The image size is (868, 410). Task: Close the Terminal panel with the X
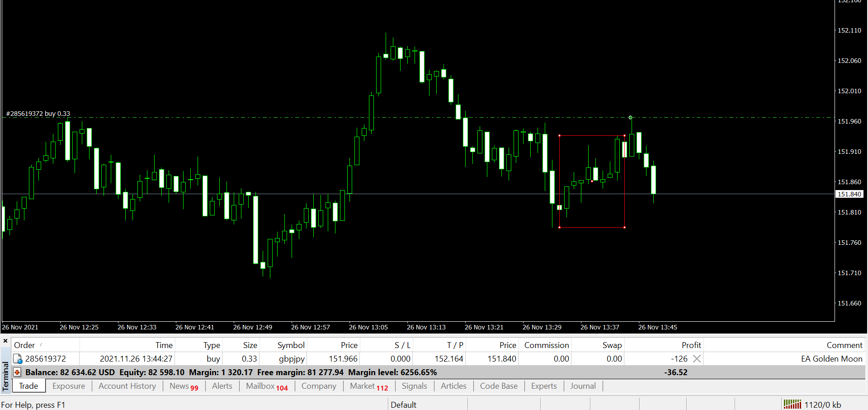5,341
